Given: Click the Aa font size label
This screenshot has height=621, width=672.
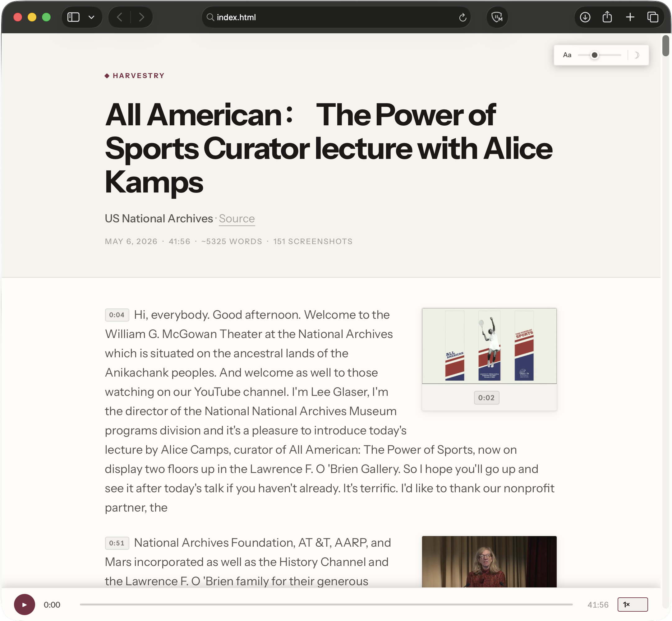Looking at the screenshot, I should [x=567, y=55].
